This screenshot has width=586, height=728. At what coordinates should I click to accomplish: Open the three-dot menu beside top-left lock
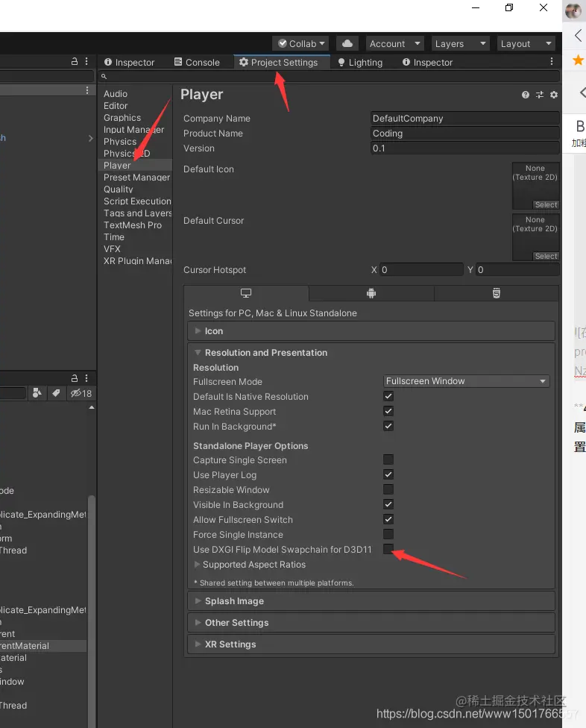pyautogui.click(x=86, y=61)
